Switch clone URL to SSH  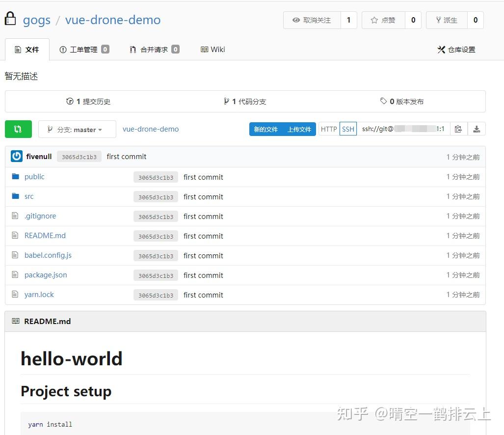pos(348,129)
